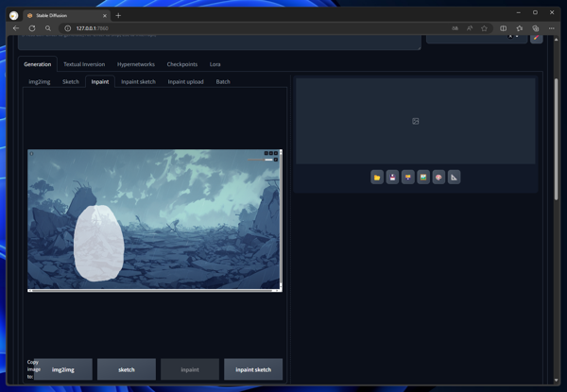Click the remove image X on canvas
The width and height of the screenshot is (567, 392).
276,153
